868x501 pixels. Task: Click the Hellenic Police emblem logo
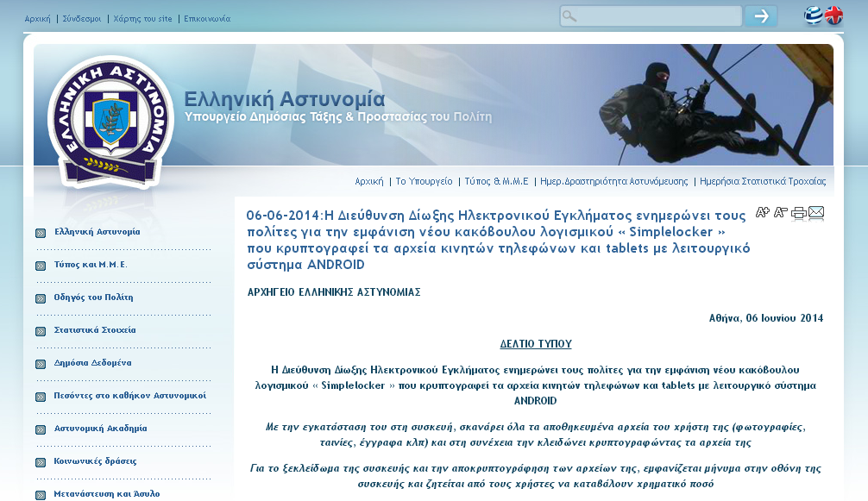111,122
